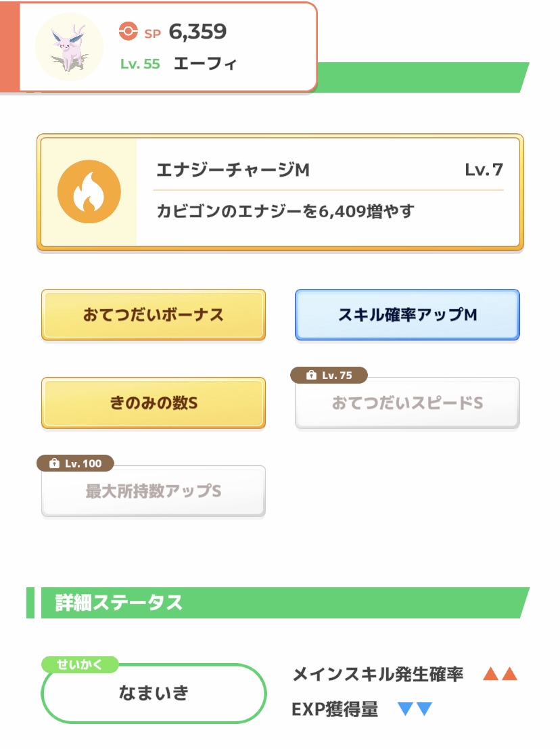Click the lock icon on Lv. 75 badge

point(311,376)
